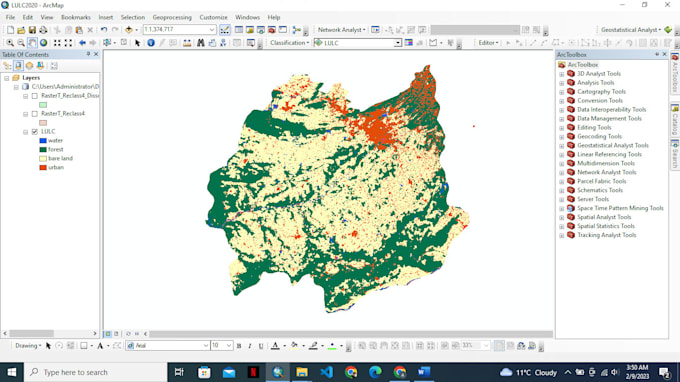The height and width of the screenshot is (382, 680).
Task: Undo the last action
Action: pyautogui.click(x=104, y=30)
